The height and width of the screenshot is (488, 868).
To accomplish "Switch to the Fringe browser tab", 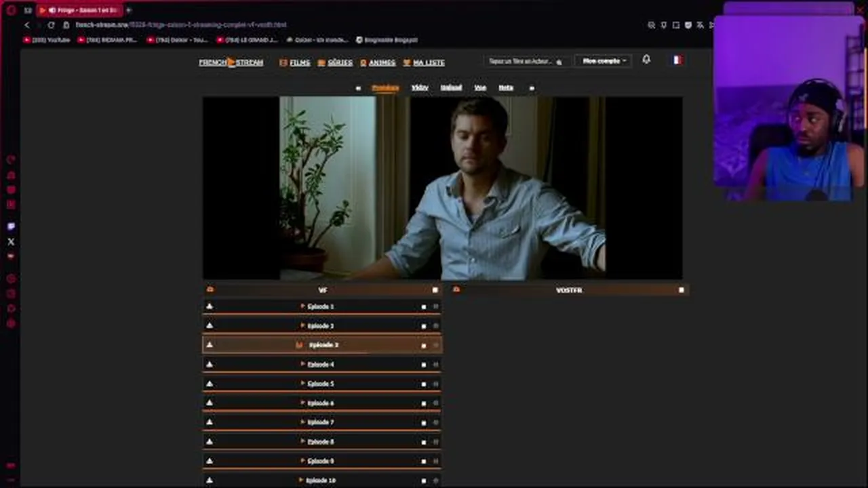I will coord(78,10).
